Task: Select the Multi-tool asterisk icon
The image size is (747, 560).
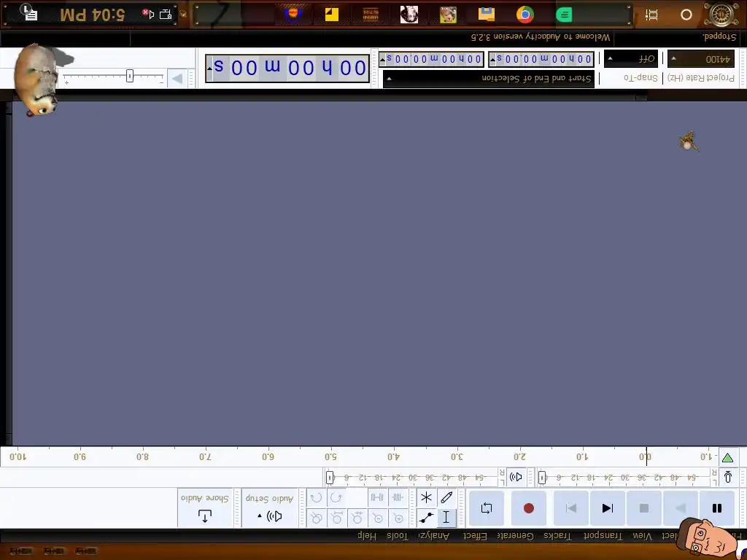Action: (x=426, y=497)
